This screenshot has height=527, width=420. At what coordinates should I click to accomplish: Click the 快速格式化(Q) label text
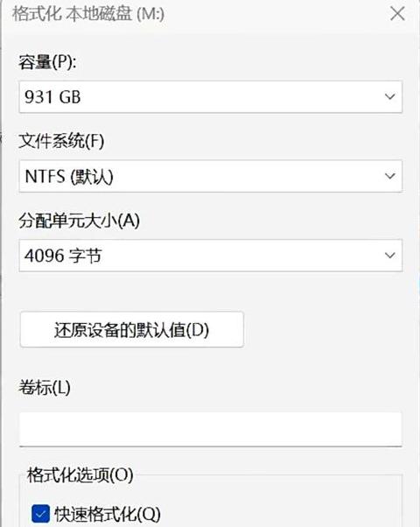[x=108, y=514]
